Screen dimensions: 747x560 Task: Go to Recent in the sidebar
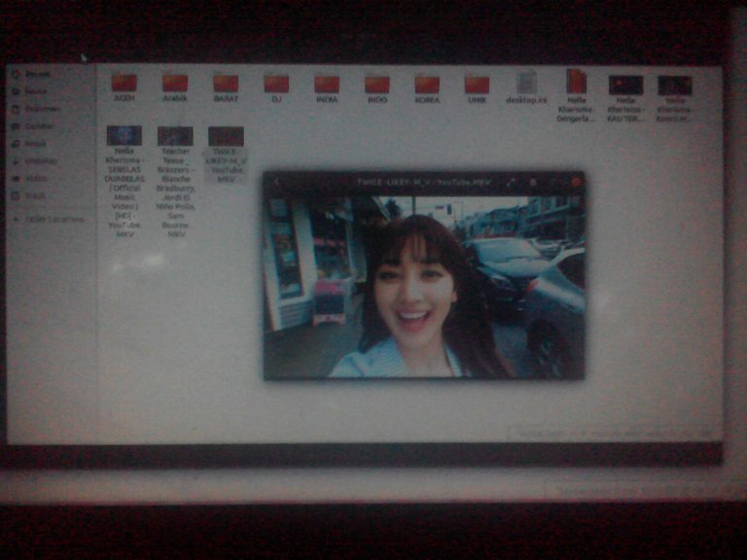(x=37, y=74)
